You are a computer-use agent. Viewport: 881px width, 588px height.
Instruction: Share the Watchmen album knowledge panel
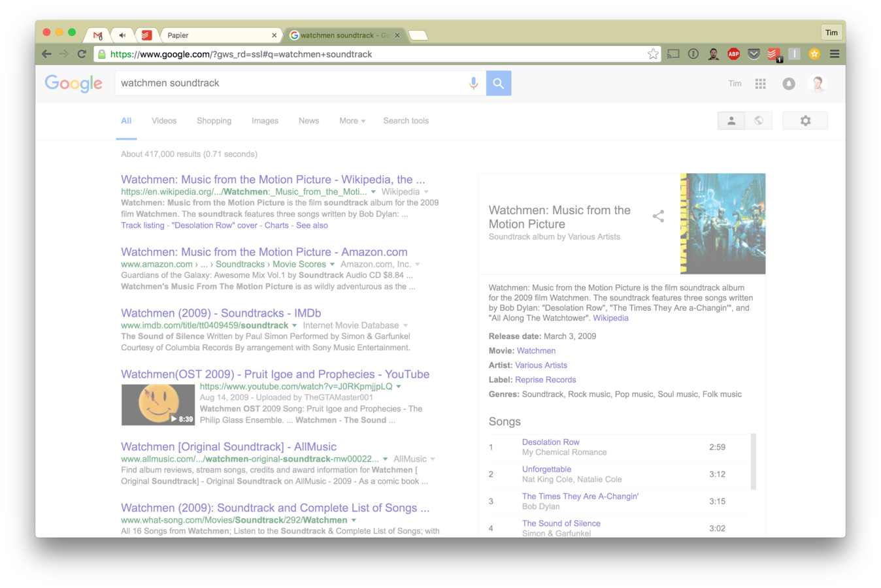(x=658, y=216)
